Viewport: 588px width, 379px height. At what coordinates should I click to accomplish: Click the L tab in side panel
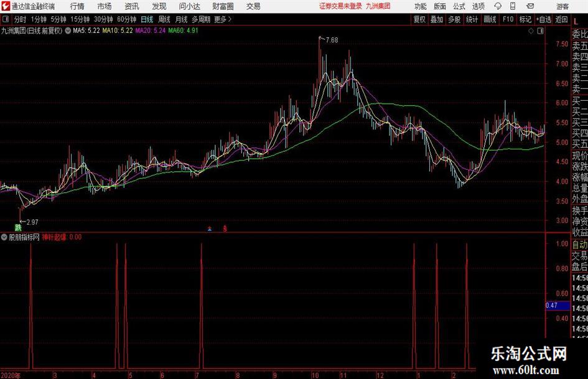tap(576, 22)
